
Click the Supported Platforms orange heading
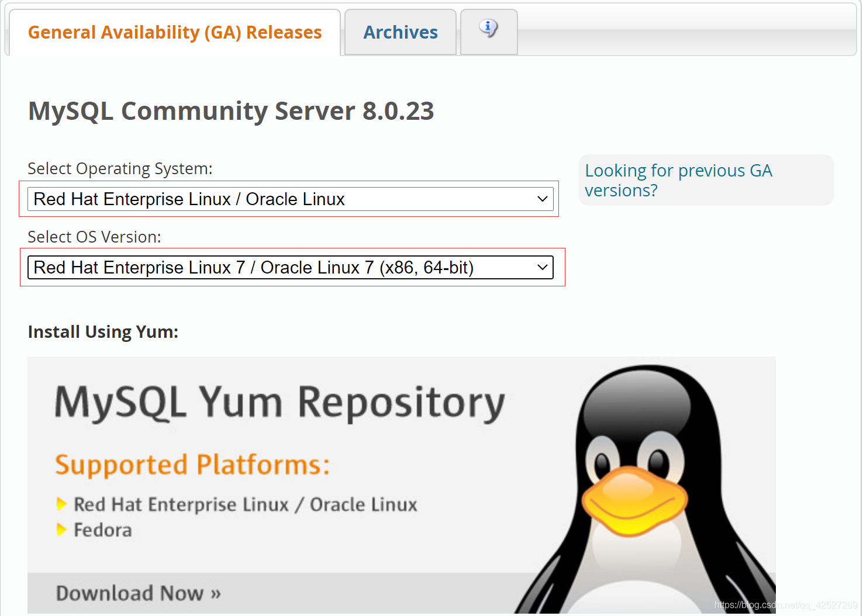(192, 465)
